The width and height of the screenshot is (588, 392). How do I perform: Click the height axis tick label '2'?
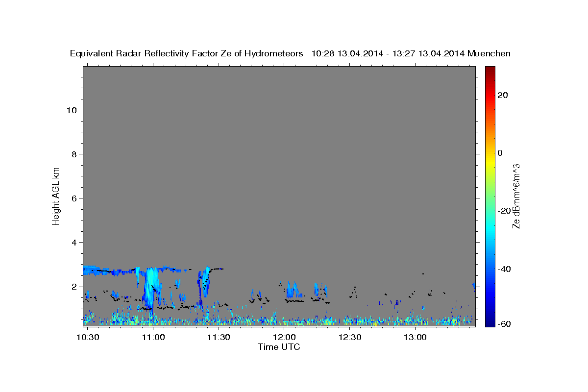coord(74,287)
